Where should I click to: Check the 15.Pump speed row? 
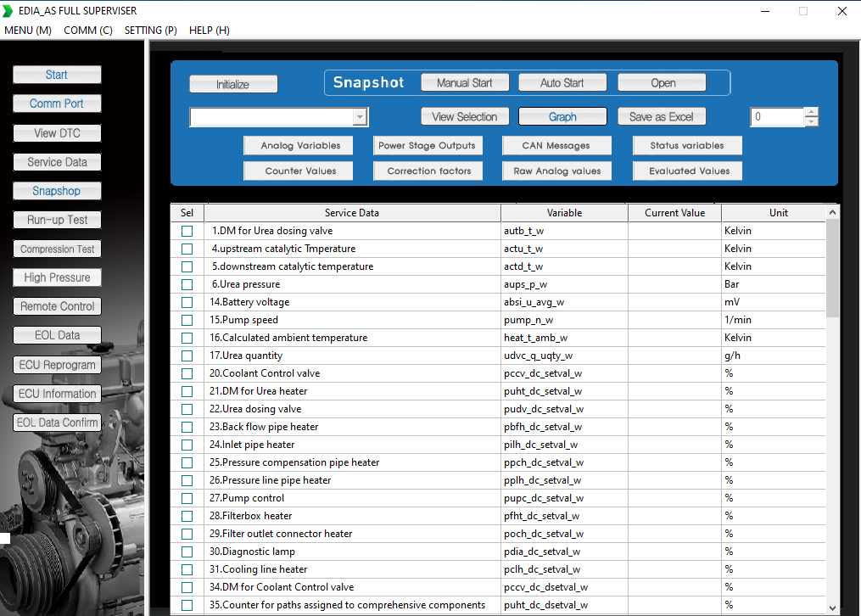[x=187, y=320]
